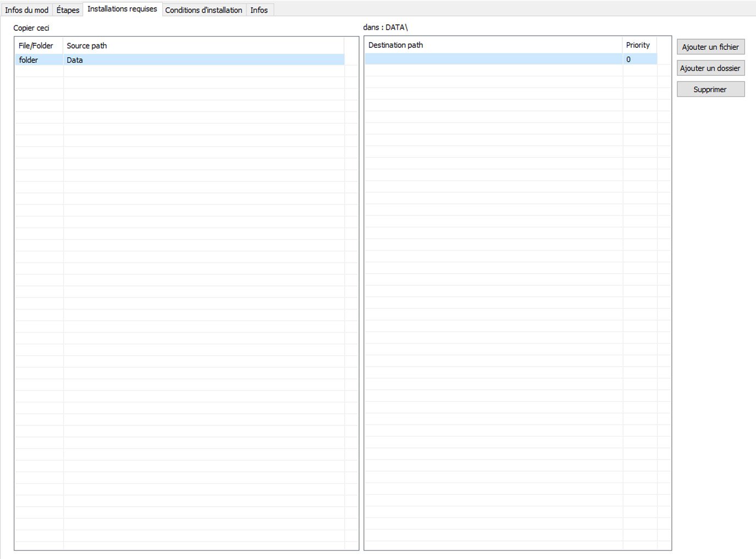Click the 'dans : DATA\' label
Image resolution: width=756 pixels, height=559 pixels.
pos(385,27)
